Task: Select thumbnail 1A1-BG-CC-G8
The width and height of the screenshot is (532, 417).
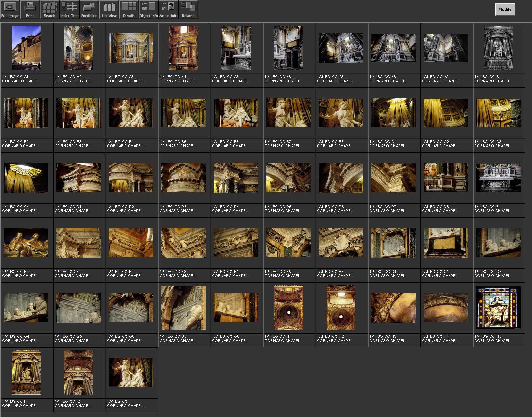Action: [x=236, y=308]
